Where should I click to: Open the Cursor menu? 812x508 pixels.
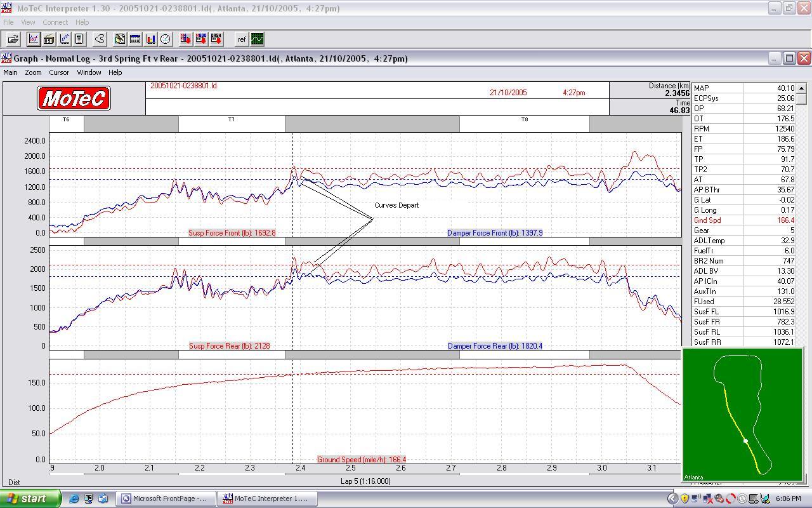(59, 72)
